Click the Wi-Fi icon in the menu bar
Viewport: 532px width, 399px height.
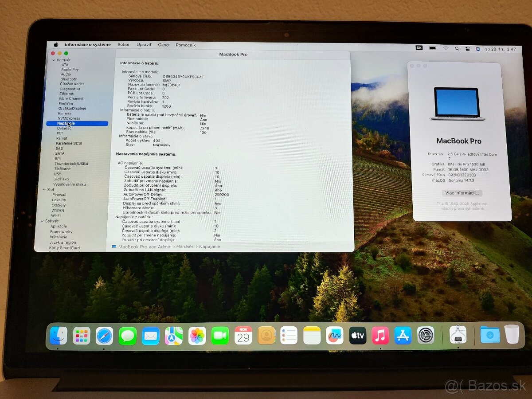tap(446, 47)
